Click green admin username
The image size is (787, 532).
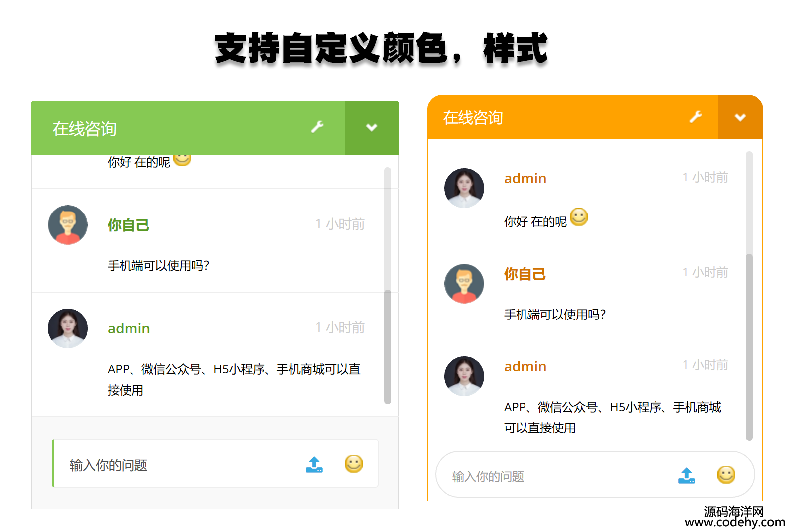tap(129, 328)
